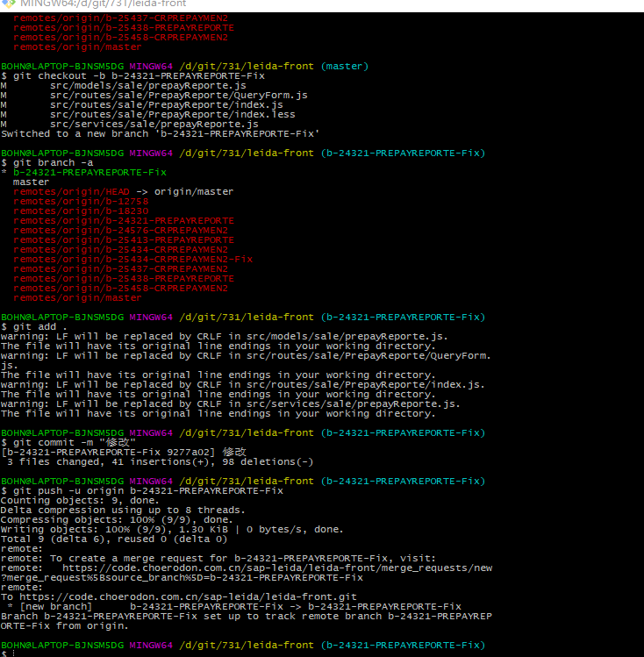Viewport: 644px width, 657px height.
Task: Click the '* [new branch]' push result line
Action: (x=234, y=606)
